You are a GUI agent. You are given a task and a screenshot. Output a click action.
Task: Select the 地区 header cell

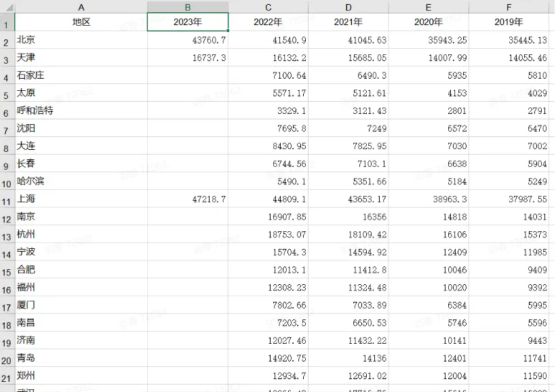pyautogui.click(x=81, y=22)
